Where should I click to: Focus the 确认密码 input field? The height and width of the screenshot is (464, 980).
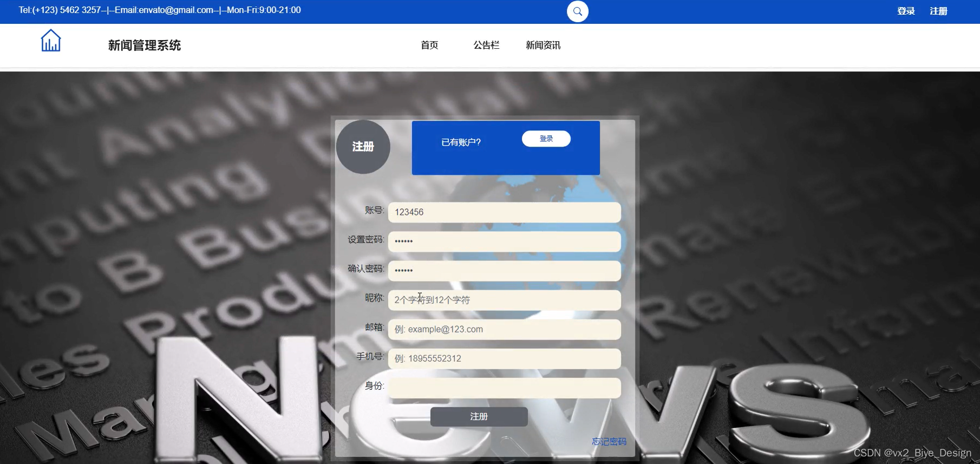pyautogui.click(x=505, y=271)
